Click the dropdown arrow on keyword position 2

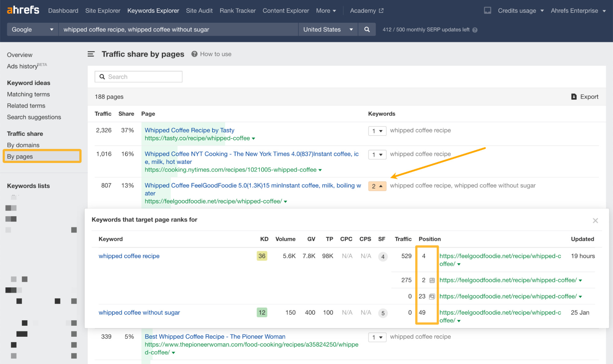pyautogui.click(x=381, y=185)
